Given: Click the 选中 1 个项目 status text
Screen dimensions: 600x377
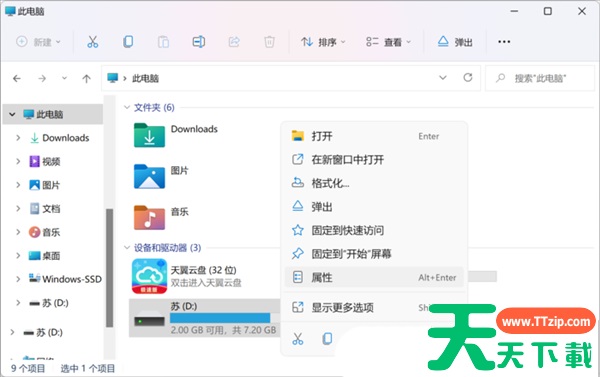Looking at the screenshot, I should point(88,369).
